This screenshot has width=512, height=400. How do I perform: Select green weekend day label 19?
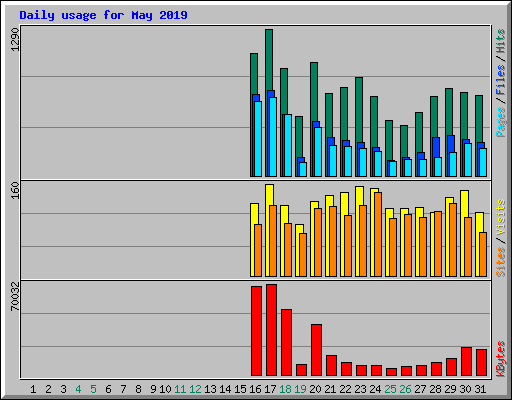[300, 389]
